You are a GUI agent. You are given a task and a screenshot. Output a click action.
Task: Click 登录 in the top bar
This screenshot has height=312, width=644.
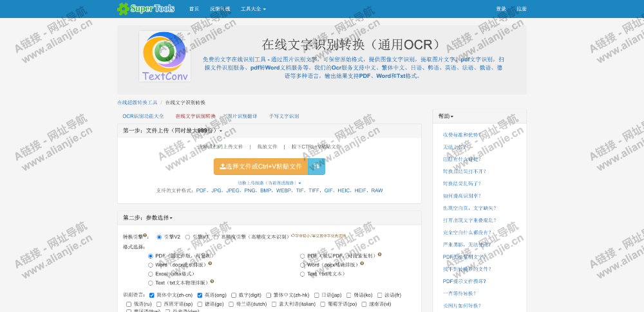pyautogui.click(x=501, y=9)
